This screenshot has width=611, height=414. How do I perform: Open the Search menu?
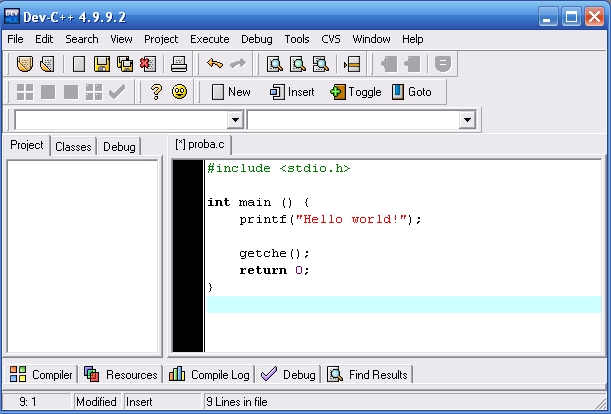point(82,39)
